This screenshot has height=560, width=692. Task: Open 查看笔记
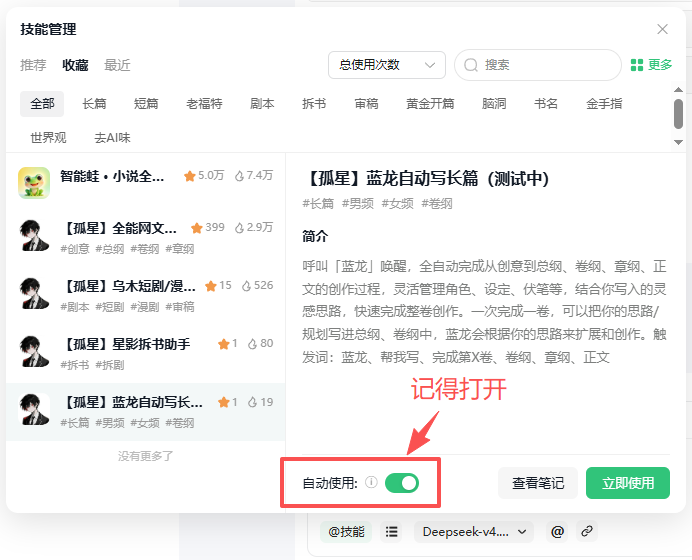(x=538, y=483)
